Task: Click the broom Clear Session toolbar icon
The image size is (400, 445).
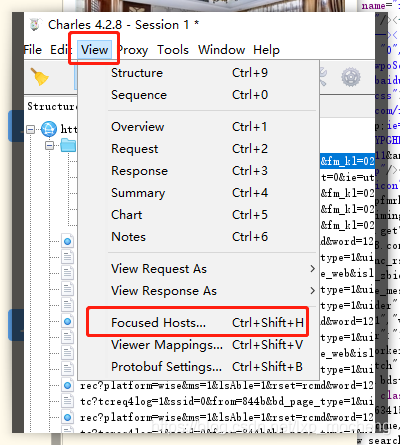Action: [x=39, y=77]
